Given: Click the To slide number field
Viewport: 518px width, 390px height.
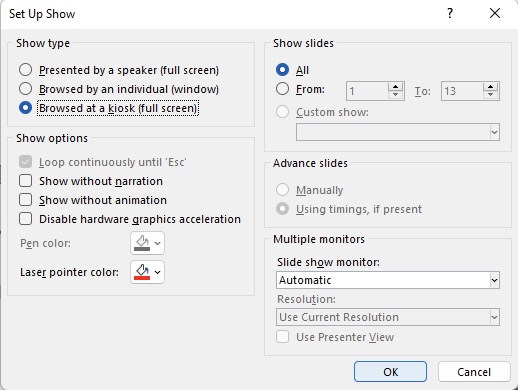Looking at the screenshot, I should point(462,91).
